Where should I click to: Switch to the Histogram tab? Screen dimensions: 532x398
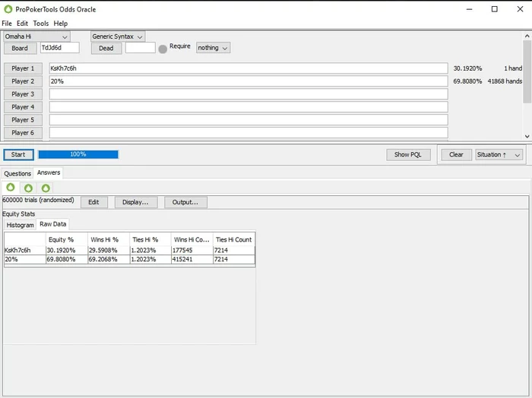coord(20,225)
